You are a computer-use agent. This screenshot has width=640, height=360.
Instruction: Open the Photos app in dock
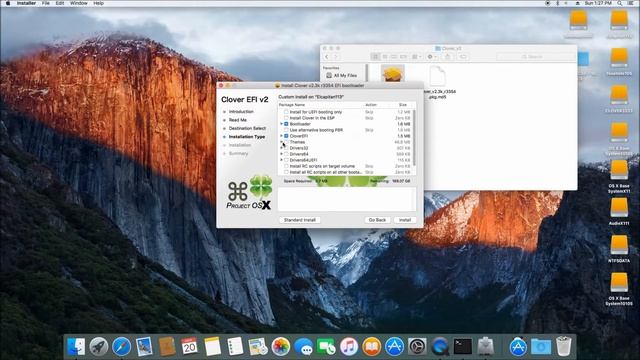point(281,347)
